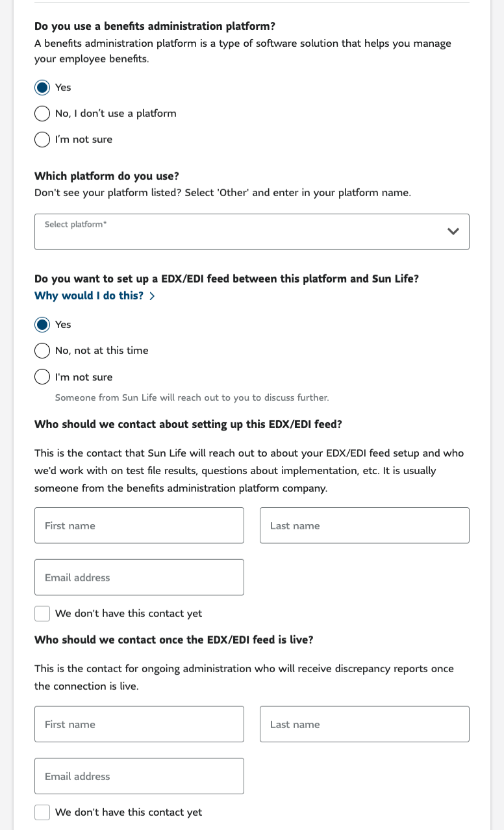This screenshot has width=504, height=830.
Task: Click Email address field for live feed contact
Action: [139, 776]
